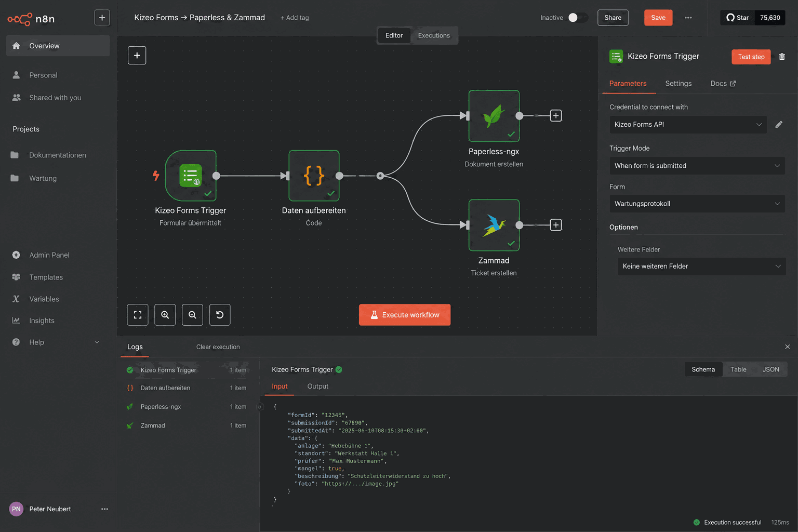Click the GitHub Star button

point(738,18)
